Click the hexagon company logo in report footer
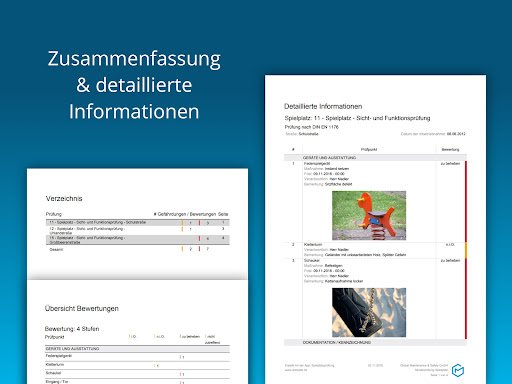The image size is (512, 384). coord(458,370)
